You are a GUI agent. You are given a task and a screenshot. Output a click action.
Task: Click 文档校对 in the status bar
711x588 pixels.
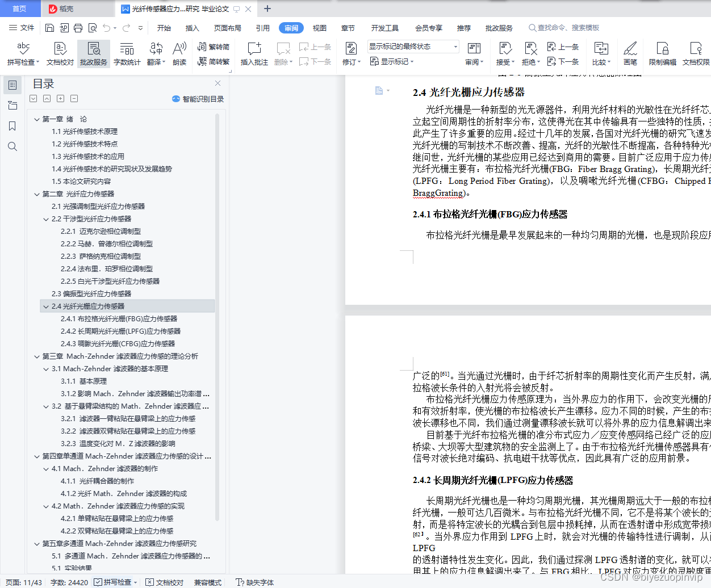pyautogui.click(x=165, y=582)
